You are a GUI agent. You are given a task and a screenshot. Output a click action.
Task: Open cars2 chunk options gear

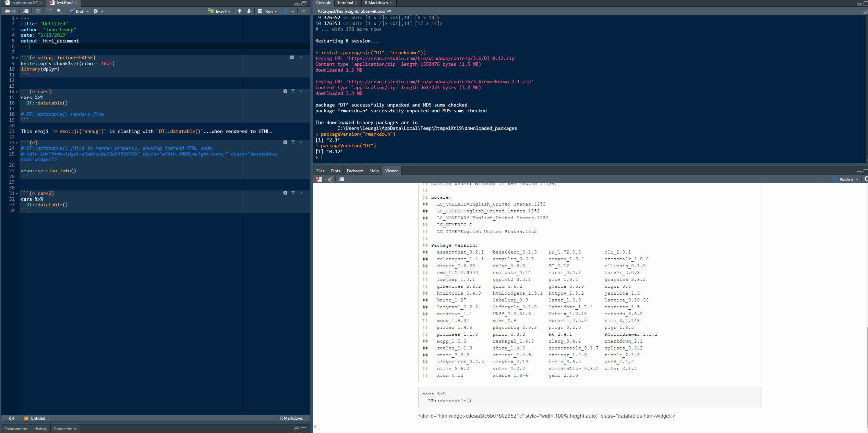[x=285, y=193]
